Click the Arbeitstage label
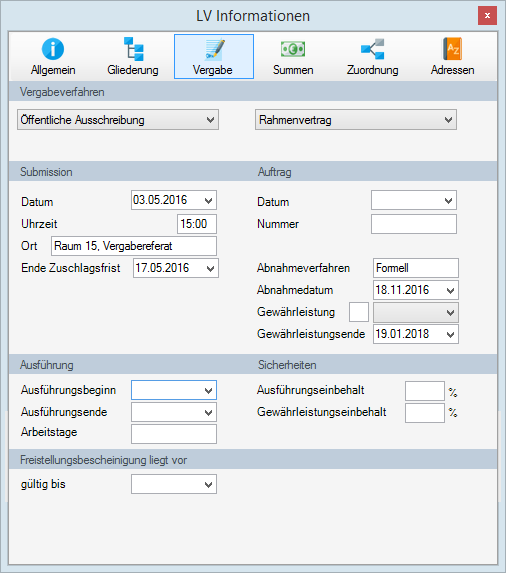Image resolution: width=506 pixels, height=573 pixels. 49,432
